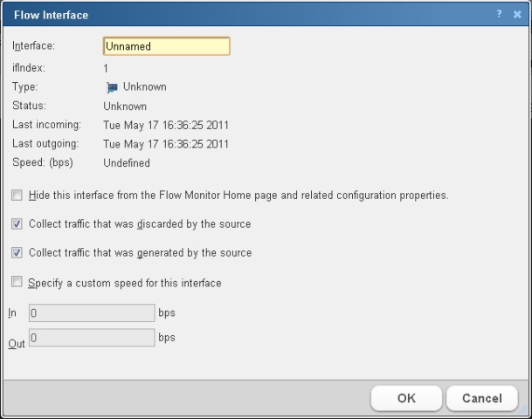This screenshot has width=532, height=419.
Task: Click the flag icon beside Type
Action: pos(111,87)
